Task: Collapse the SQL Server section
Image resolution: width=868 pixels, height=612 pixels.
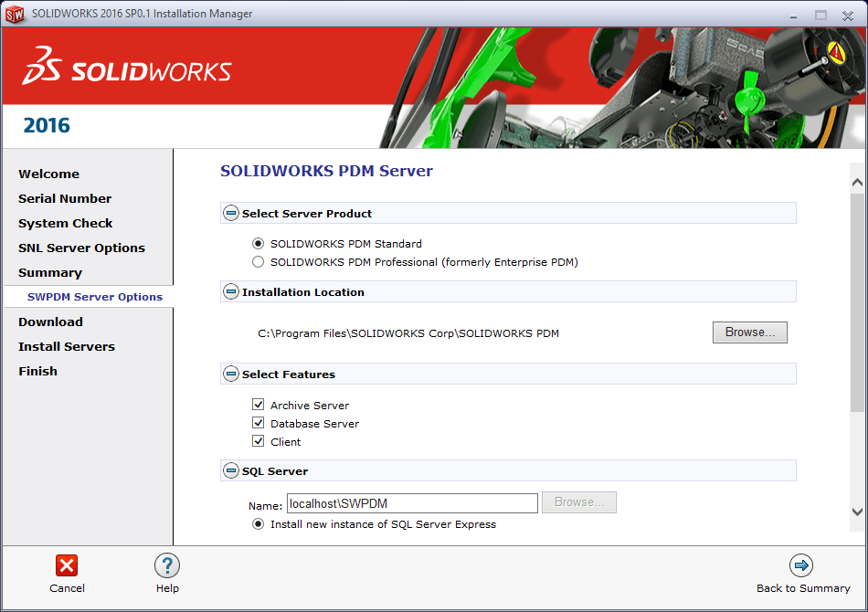Action: tap(231, 471)
